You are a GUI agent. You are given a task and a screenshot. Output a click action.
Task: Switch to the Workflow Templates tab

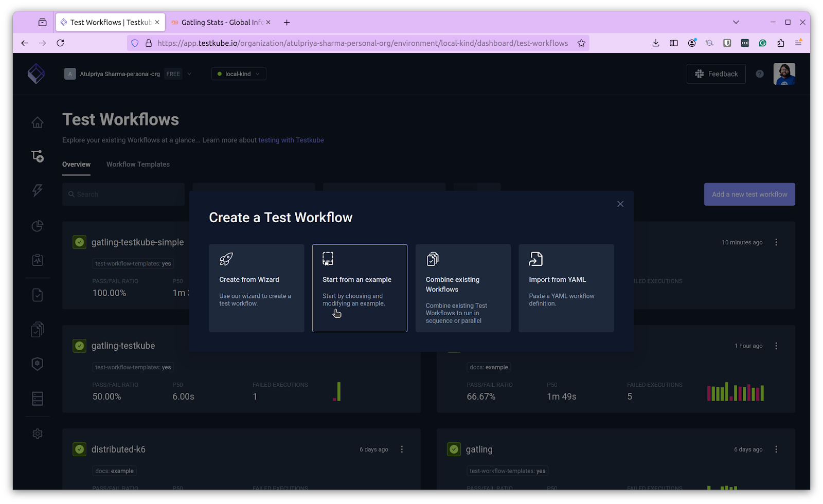(138, 165)
